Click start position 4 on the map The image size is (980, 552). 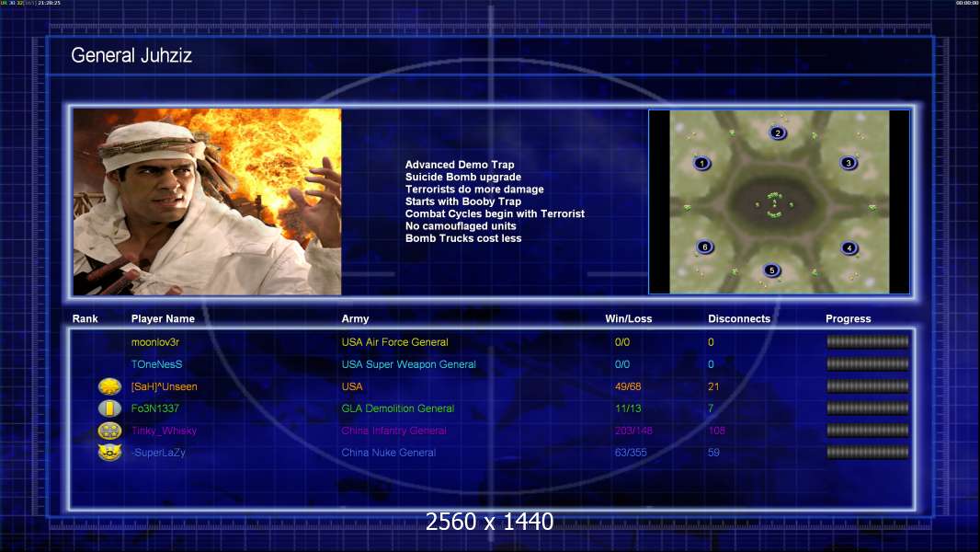849,247
